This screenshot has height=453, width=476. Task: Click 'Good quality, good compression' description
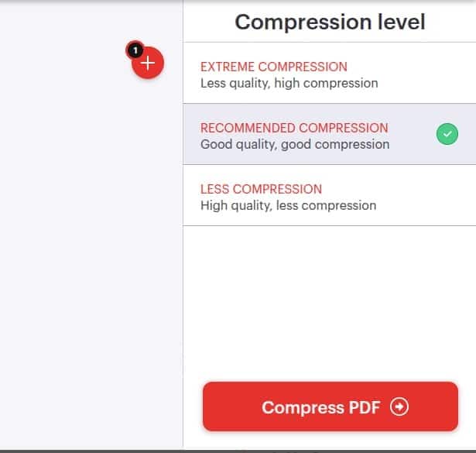[x=295, y=144]
